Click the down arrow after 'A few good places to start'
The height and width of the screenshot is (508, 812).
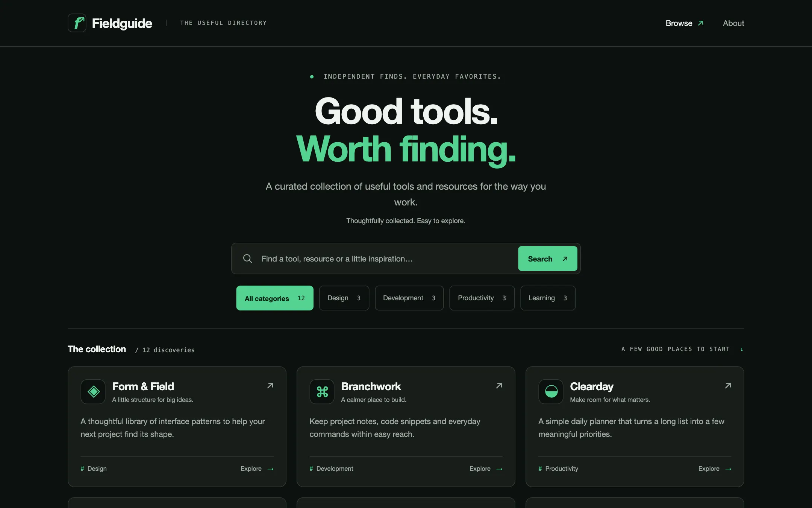click(741, 350)
